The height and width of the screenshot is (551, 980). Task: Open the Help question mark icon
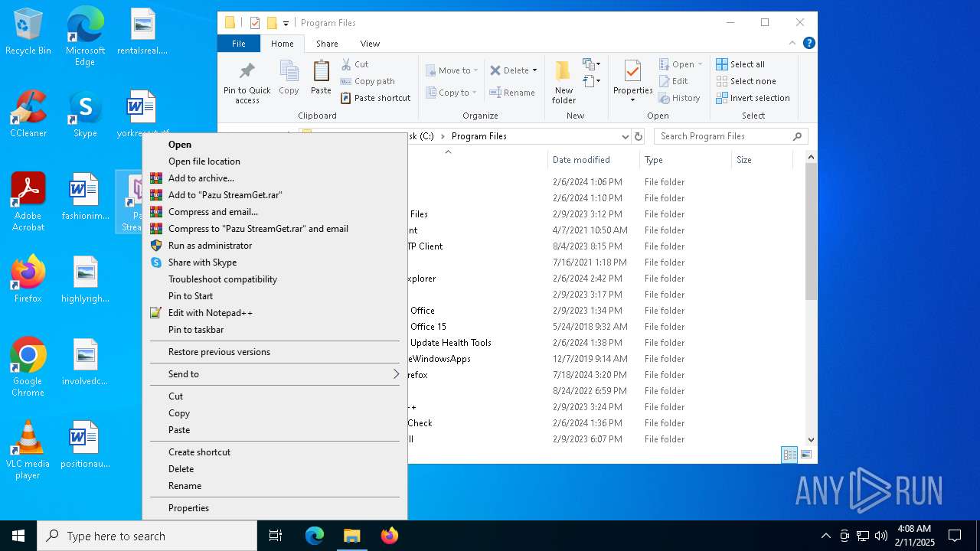[x=809, y=44]
